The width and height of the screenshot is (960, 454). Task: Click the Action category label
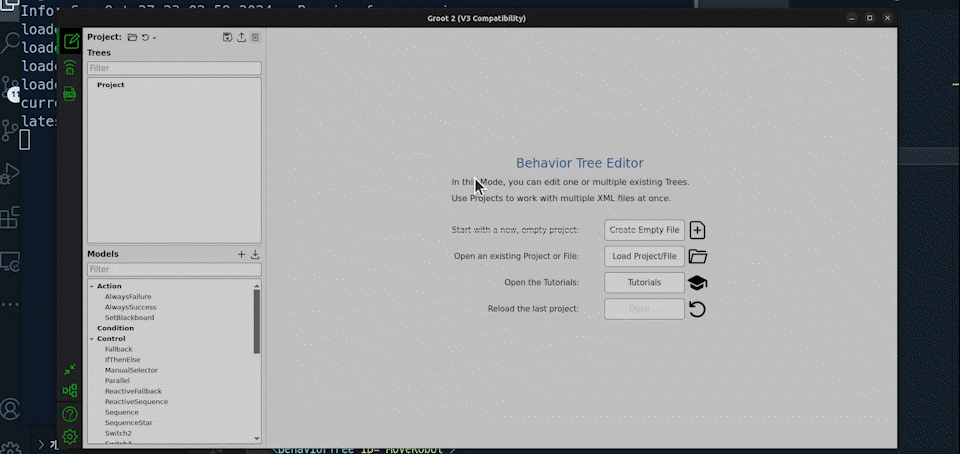109,286
